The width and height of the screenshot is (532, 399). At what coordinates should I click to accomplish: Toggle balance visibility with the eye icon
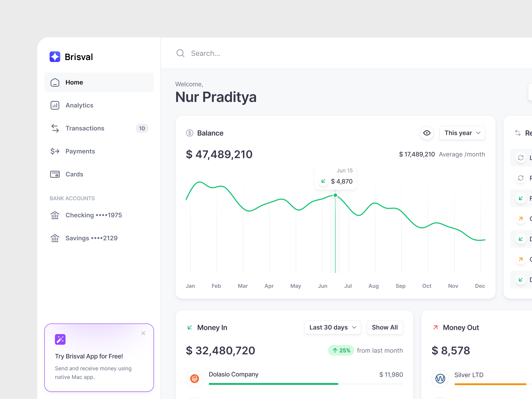point(427,133)
